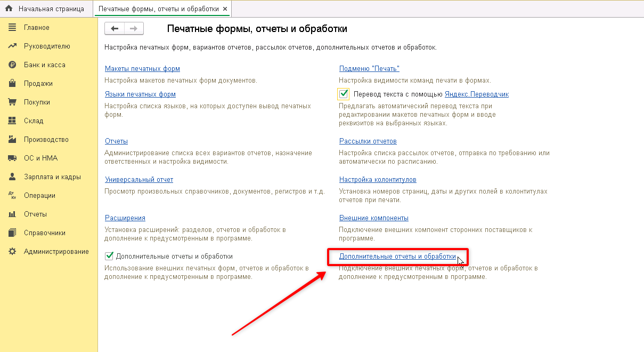644x352 pixels.
Task: Open Языки печатных форм link
Action: (140, 94)
